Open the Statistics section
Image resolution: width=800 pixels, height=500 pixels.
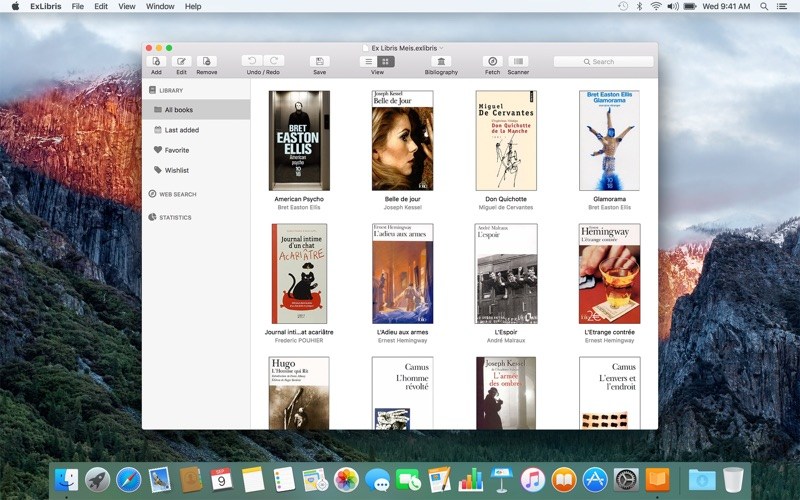coord(175,217)
